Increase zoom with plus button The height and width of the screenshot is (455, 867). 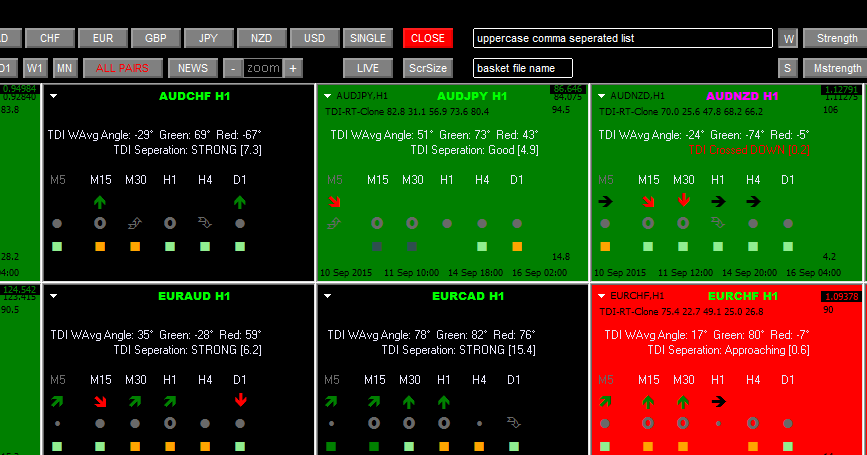293,68
